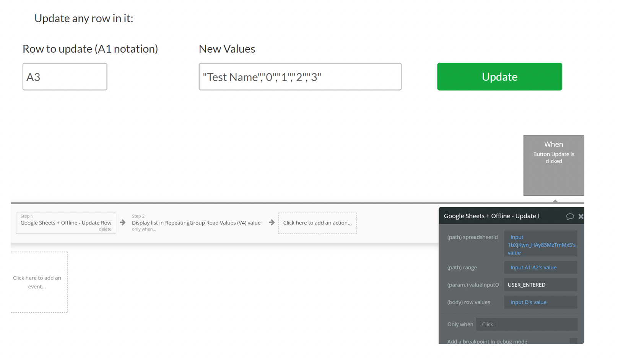Close the Google Sheets action panel
This screenshot has width=618, height=364.
581,216
